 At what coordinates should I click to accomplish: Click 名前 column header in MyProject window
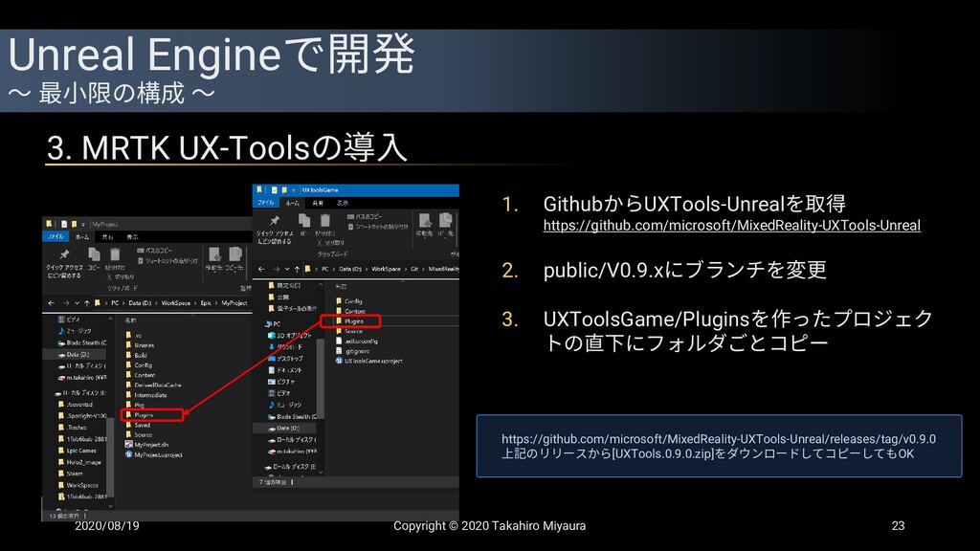(x=130, y=320)
